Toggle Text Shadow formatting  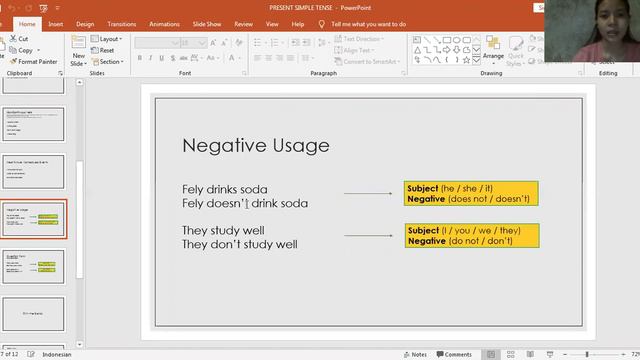(173, 58)
